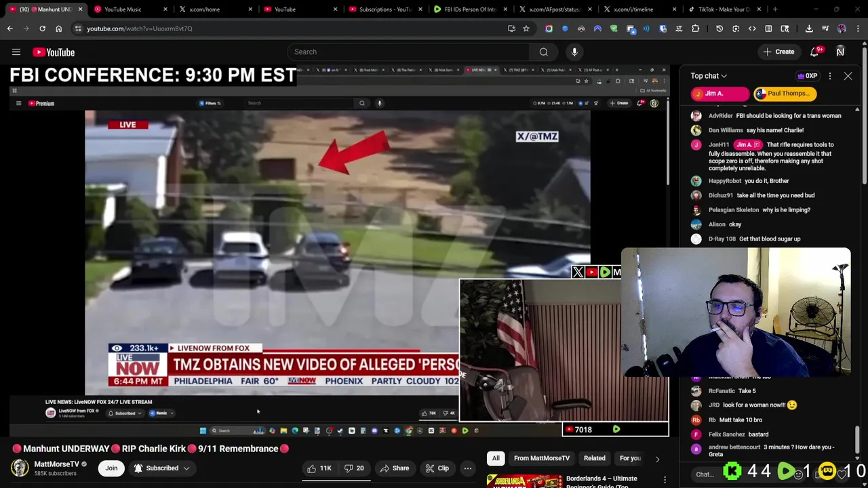Open the browser home page button
This screenshot has width=868, height=488.
tap(58, 28)
